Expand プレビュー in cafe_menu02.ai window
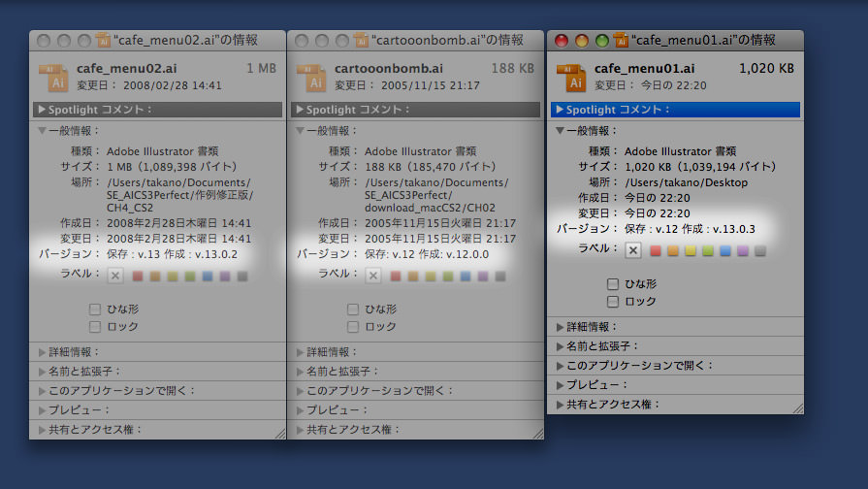868x489 pixels. click(42, 410)
